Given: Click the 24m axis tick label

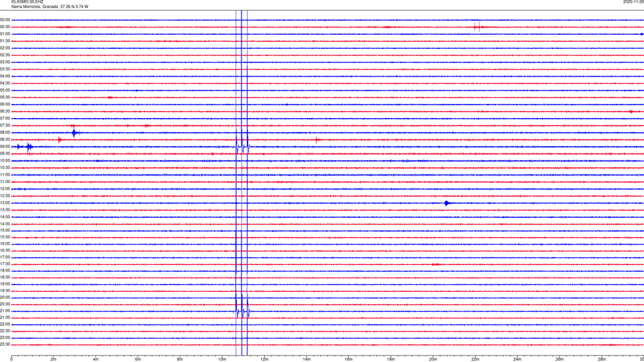Looking at the screenshot, I should tap(517, 359).
